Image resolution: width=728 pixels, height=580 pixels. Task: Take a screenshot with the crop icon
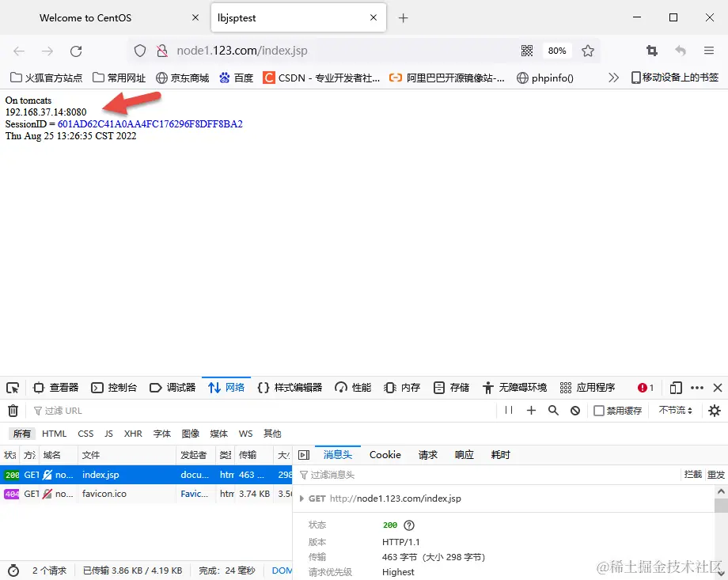652,51
